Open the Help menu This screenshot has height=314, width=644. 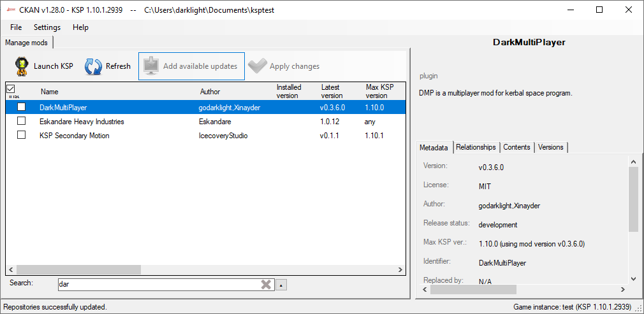(80, 27)
